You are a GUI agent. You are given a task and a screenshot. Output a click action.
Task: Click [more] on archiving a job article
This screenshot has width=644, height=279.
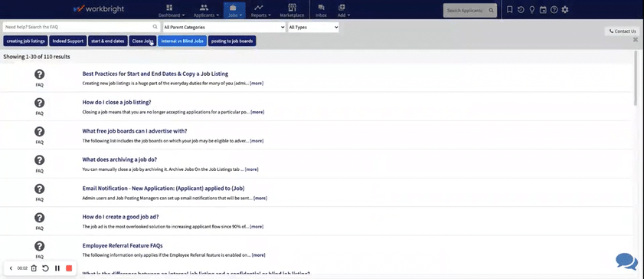[x=251, y=169]
